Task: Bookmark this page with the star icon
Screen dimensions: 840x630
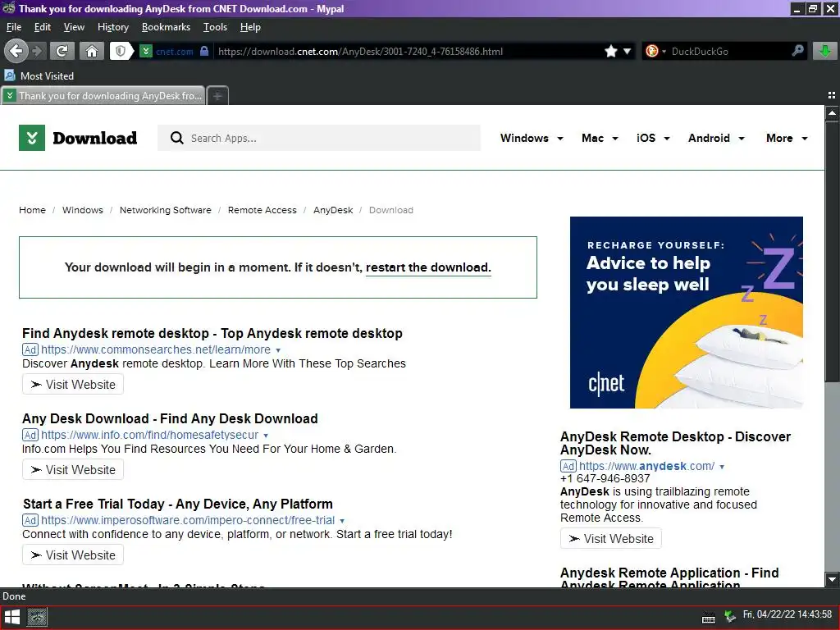Action: [x=610, y=51]
